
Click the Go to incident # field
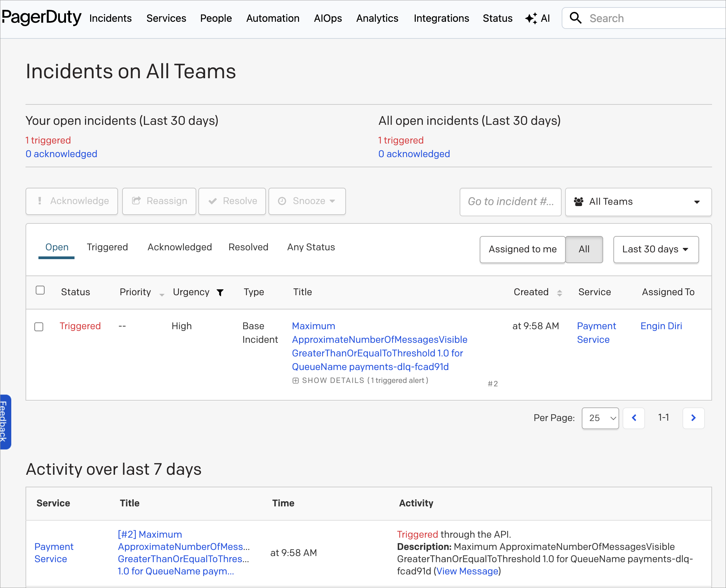point(510,202)
